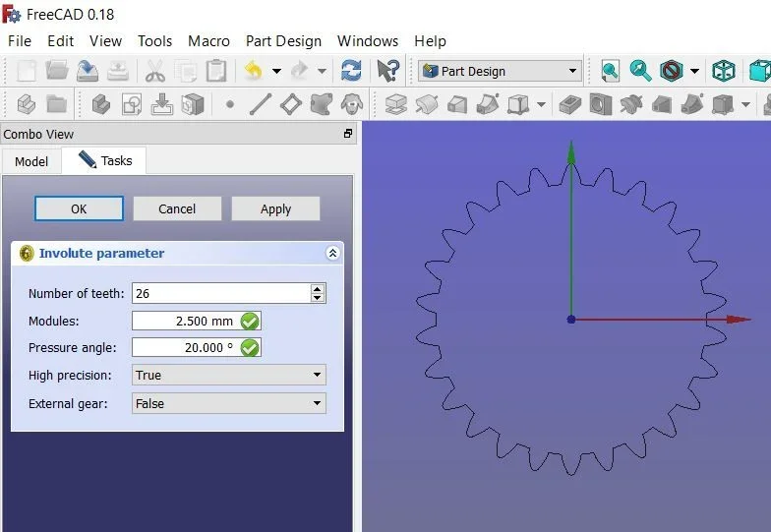Click the Paste clipboard icon
The image size is (771, 532).
tap(216, 71)
